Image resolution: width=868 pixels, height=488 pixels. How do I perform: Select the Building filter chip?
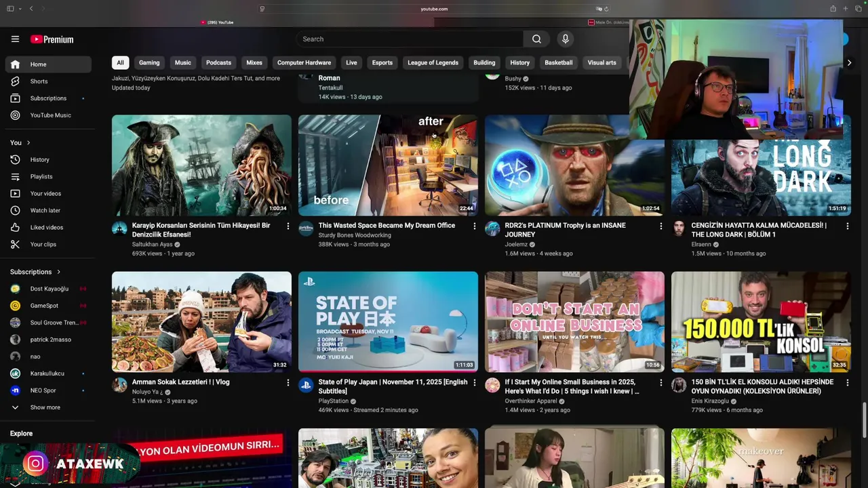tap(484, 63)
